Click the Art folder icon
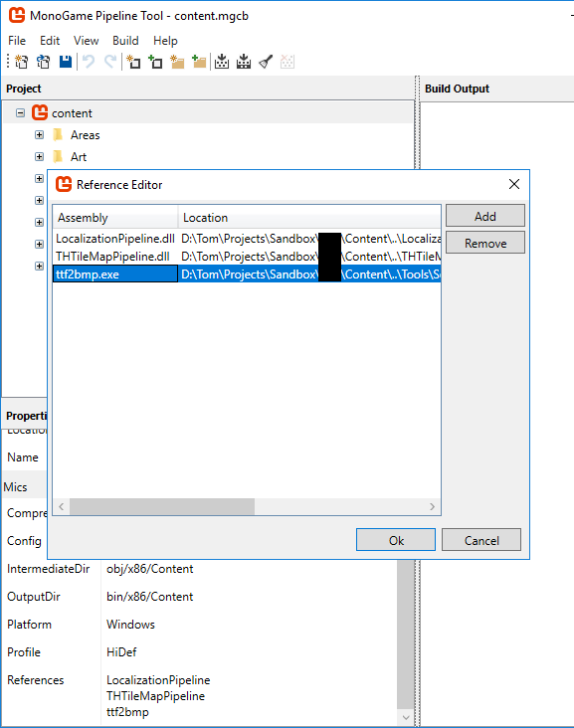 pyautogui.click(x=58, y=157)
